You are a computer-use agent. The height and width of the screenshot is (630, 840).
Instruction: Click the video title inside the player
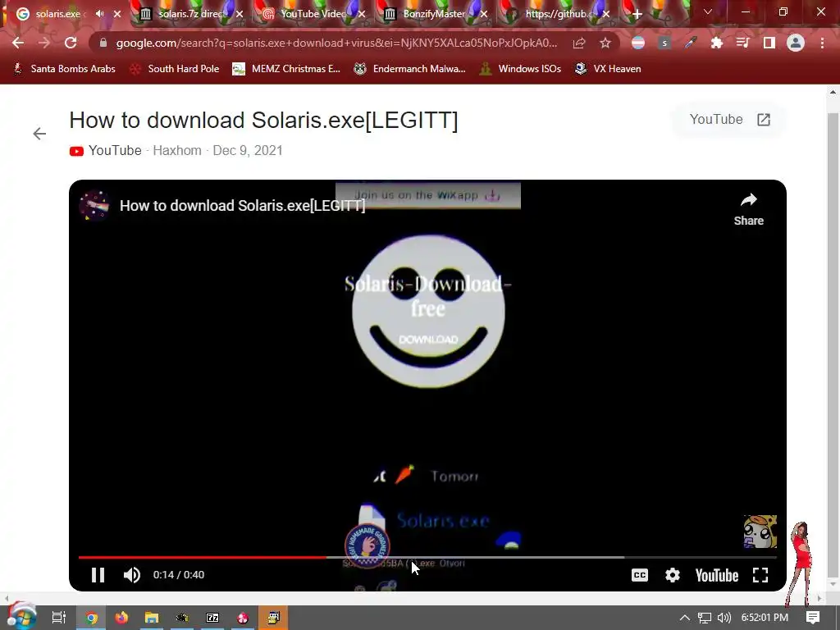[x=242, y=206]
